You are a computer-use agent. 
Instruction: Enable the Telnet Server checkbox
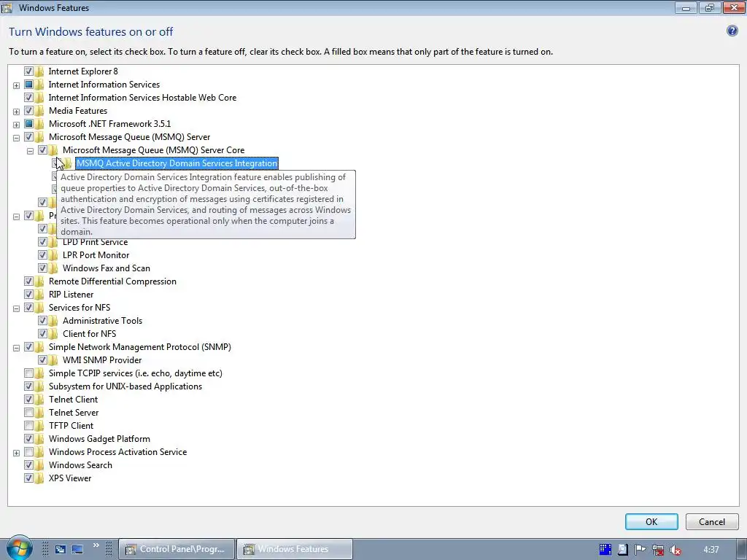click(28, 413)
